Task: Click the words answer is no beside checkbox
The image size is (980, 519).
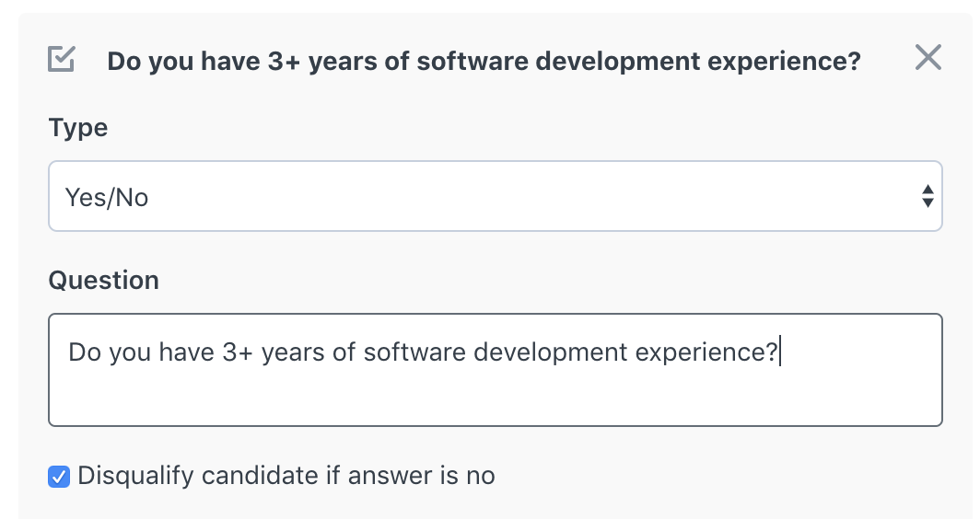Action: (421, 477)
